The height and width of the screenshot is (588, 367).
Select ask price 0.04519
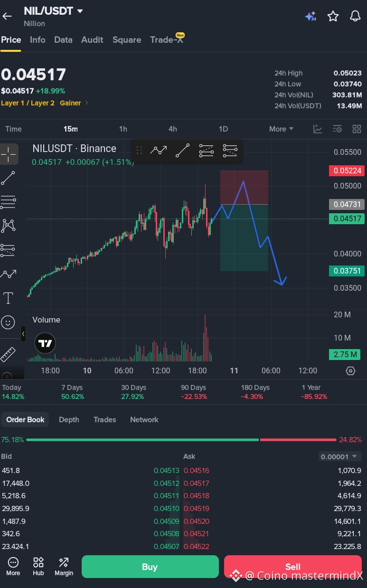197,508
